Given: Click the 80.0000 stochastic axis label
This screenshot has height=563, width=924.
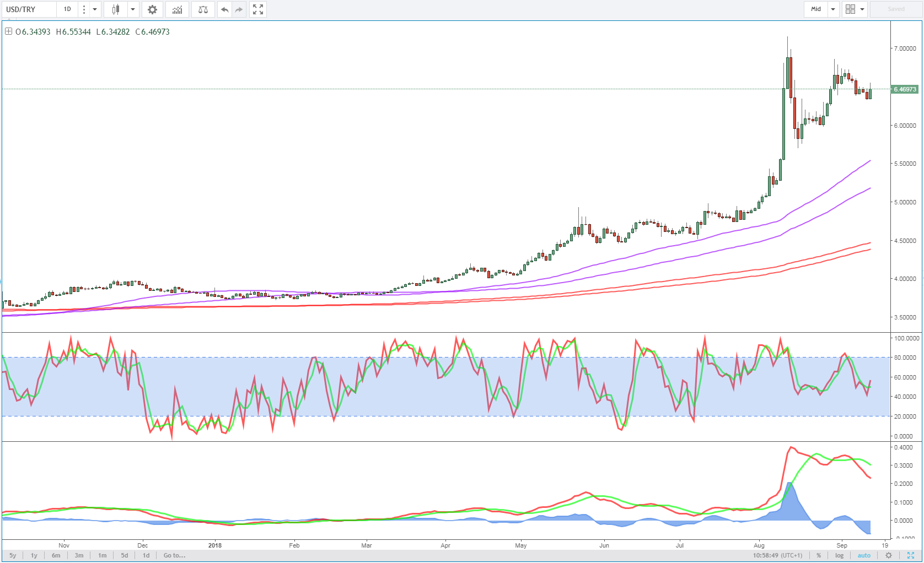Looking at the screenshot, I should [x=906, y=358].
